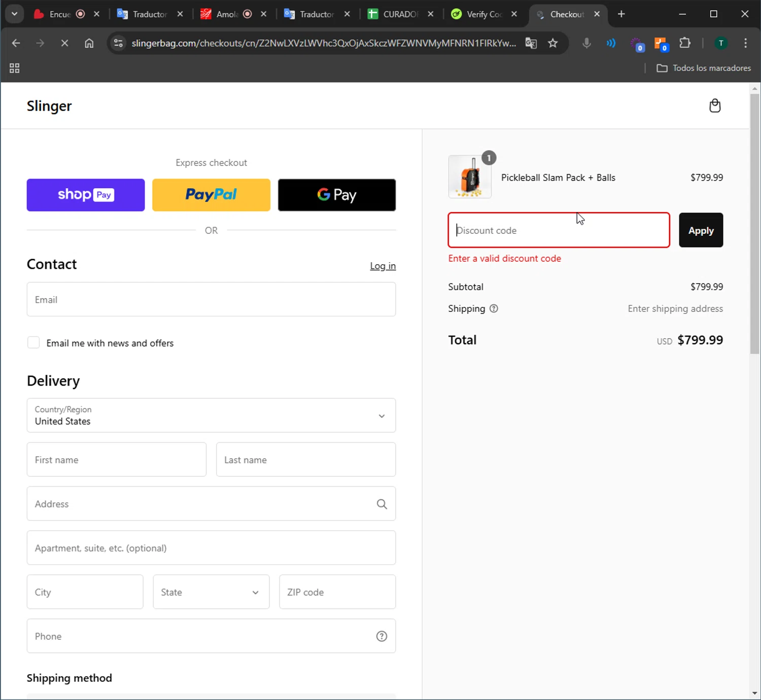Switch to the Encue tab

click(59, 14)
